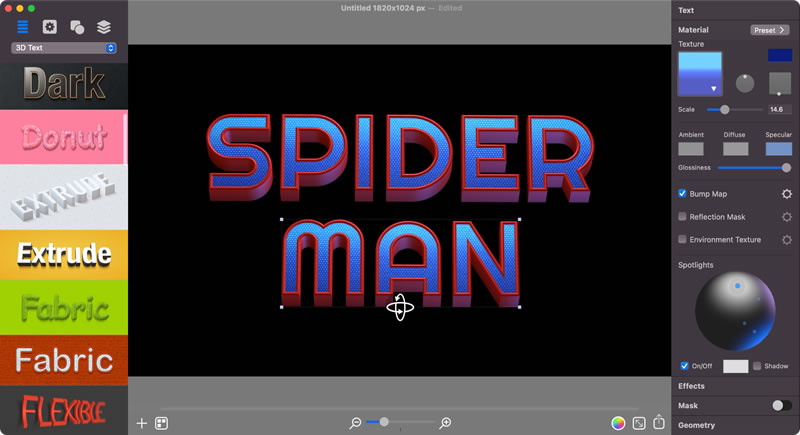Apply the white EXTRUDE text style
This screenshot has width=800, height=435.
(x=64, y=197)
